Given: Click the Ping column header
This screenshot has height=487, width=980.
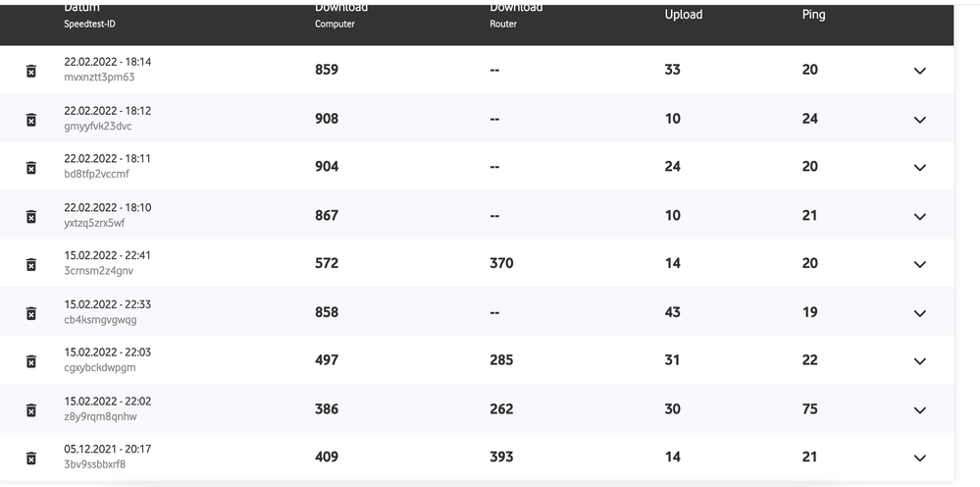Looking at the screenshot, I should [x=813, y=15].
